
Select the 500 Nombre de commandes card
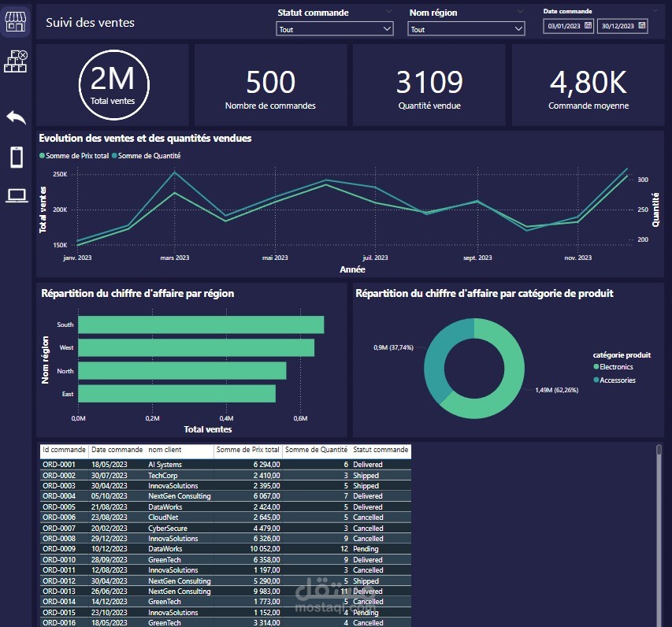click(270, 85)
